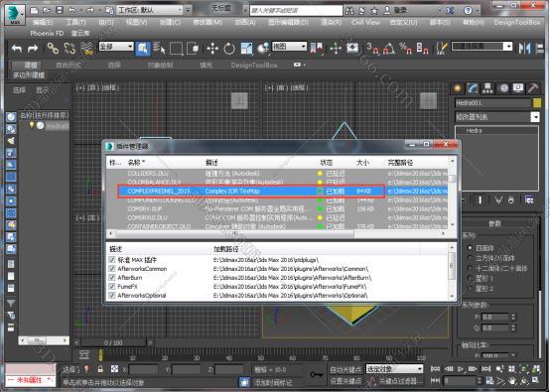Activate the Select and Scale tool
The width and height of the screenshot is (550, 392).
point(246,49)
